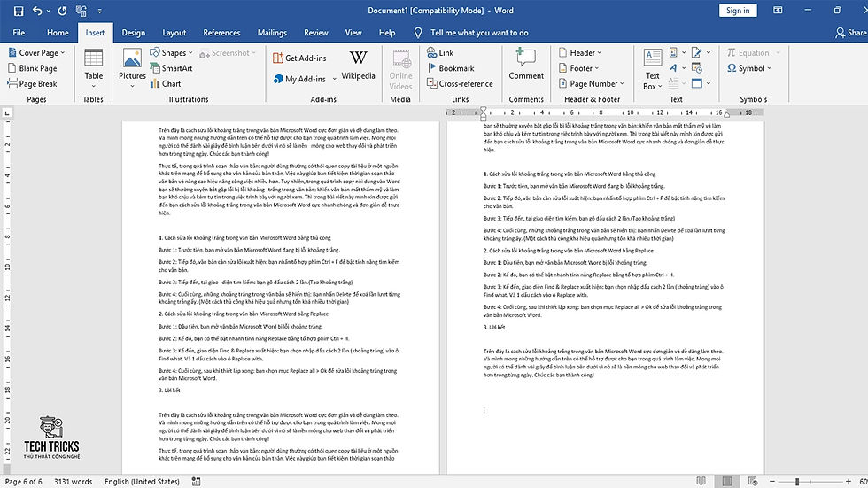Click the zoom out minus button
The image size is (868, 488).
click(772, 482)
